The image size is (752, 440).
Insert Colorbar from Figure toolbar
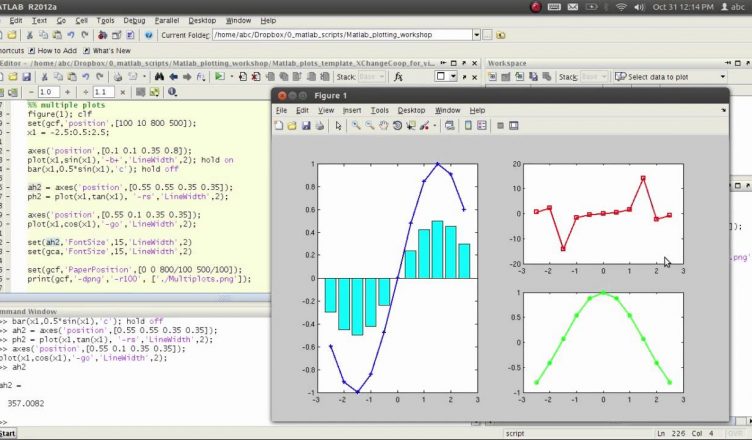tap(468, 126)
